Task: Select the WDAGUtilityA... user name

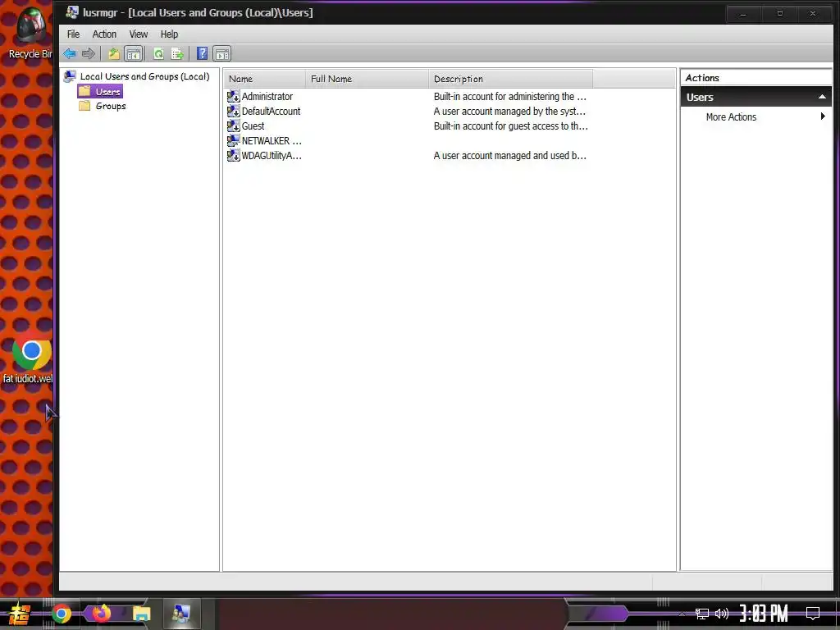Action: 272,155
